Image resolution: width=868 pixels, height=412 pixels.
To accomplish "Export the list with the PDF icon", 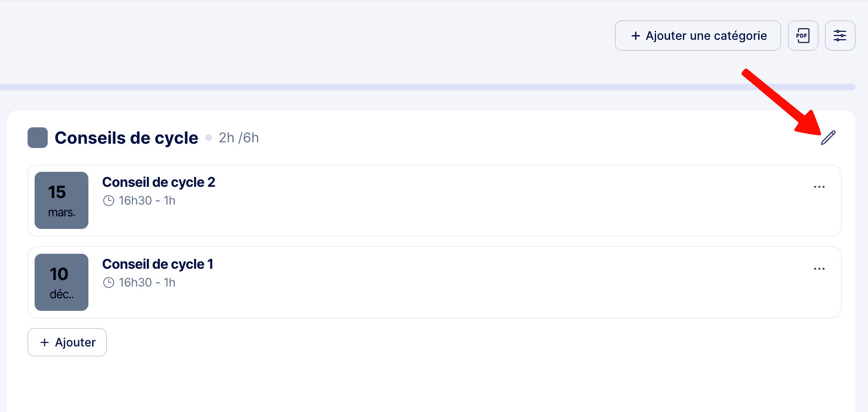I will (x=803, y=36).
